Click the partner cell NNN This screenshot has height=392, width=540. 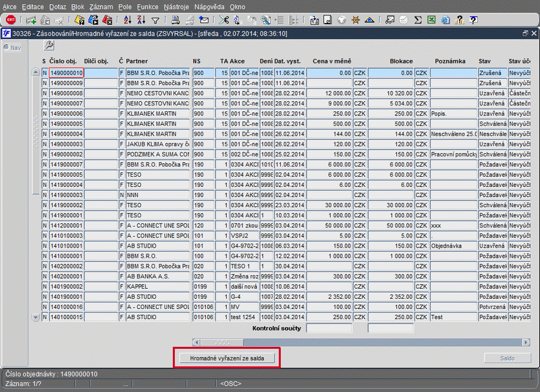click(x=158, y=195)
